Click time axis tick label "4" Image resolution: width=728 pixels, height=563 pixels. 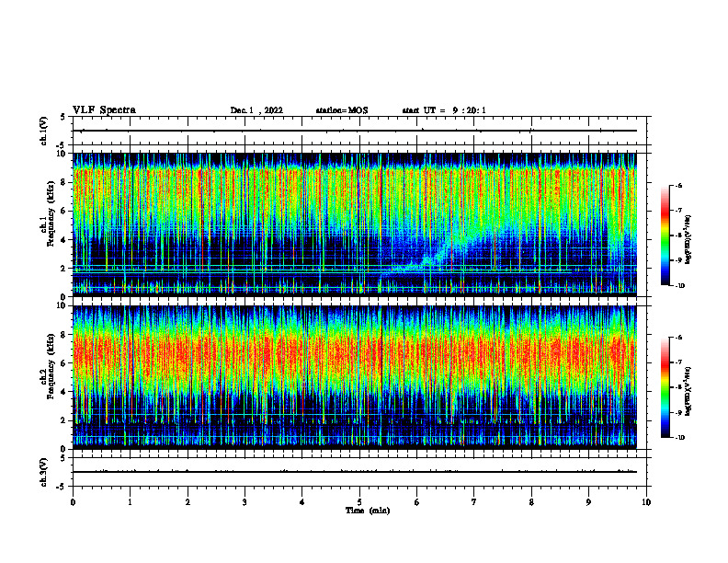coord(302,502)
